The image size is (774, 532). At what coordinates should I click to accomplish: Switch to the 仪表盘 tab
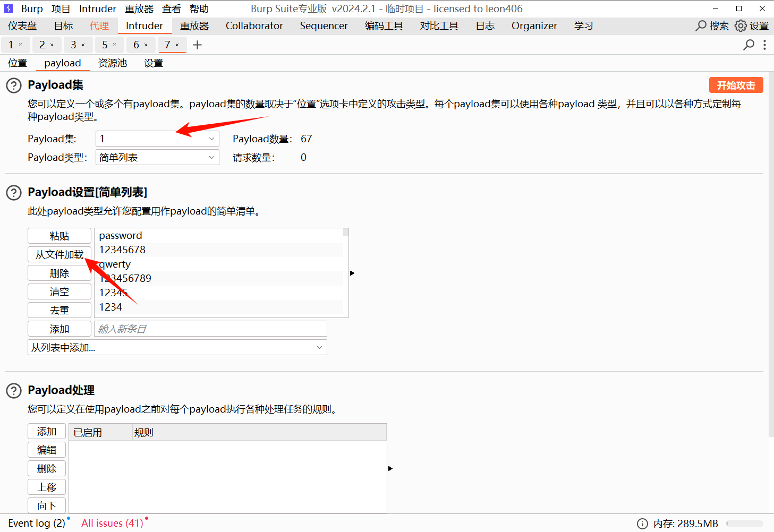[x=22, y=25]
